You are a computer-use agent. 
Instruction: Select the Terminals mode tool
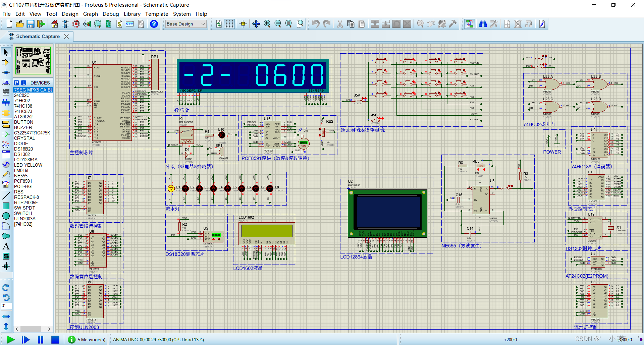(6, 124)
